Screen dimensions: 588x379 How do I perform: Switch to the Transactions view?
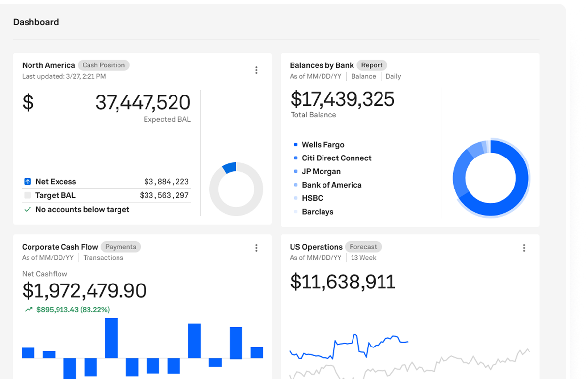pyautogui.click(x=103, y=257)
